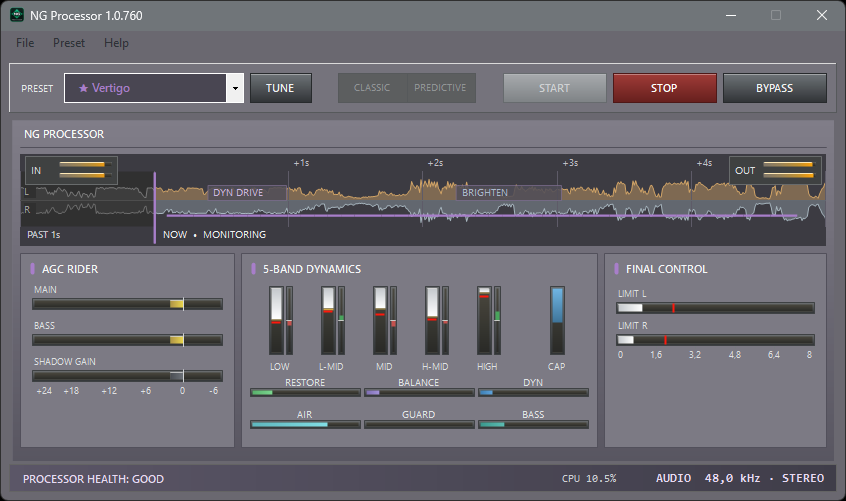Click the PAST 1s label
Screen dimensions: 846x501
(x=44, y=235)
